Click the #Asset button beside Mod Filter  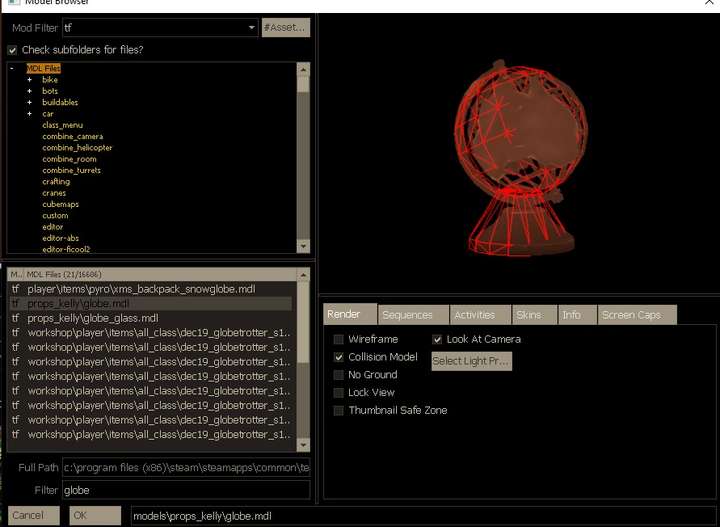[285, 28]
